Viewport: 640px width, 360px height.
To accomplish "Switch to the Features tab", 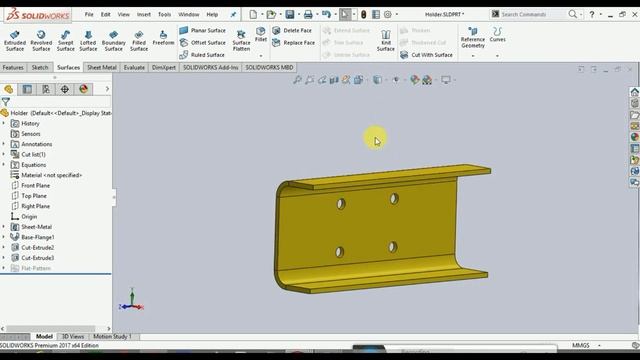I will 13,67.
